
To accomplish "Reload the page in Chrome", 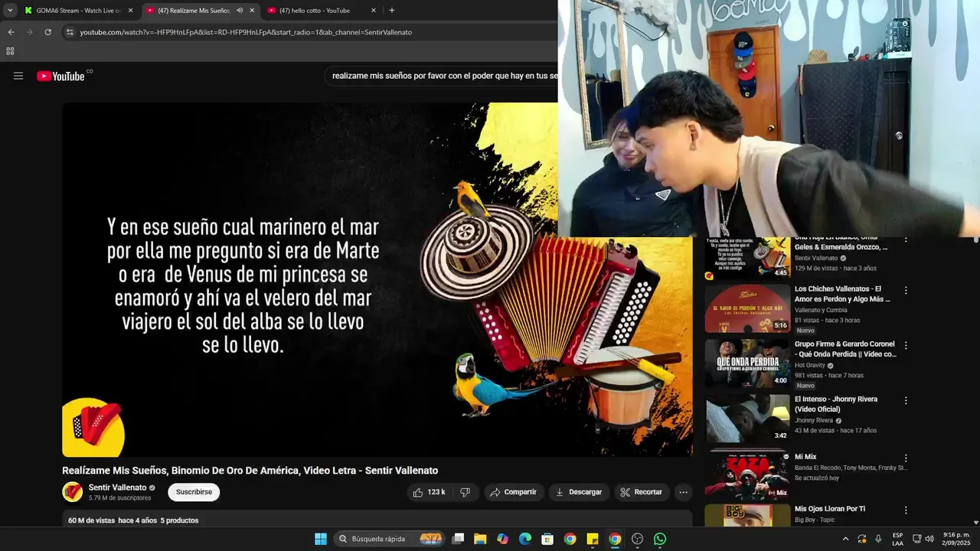I will [x=47, y=32].
